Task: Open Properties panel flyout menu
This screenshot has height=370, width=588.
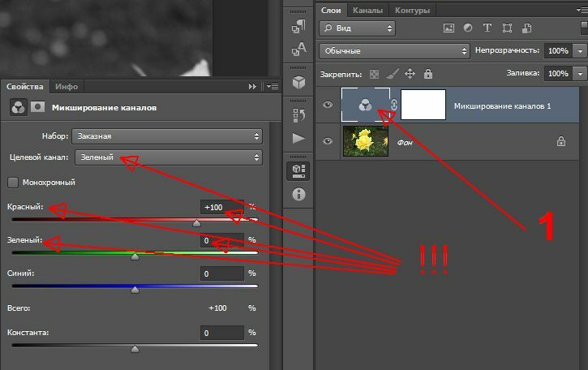Action: point(273,87)
